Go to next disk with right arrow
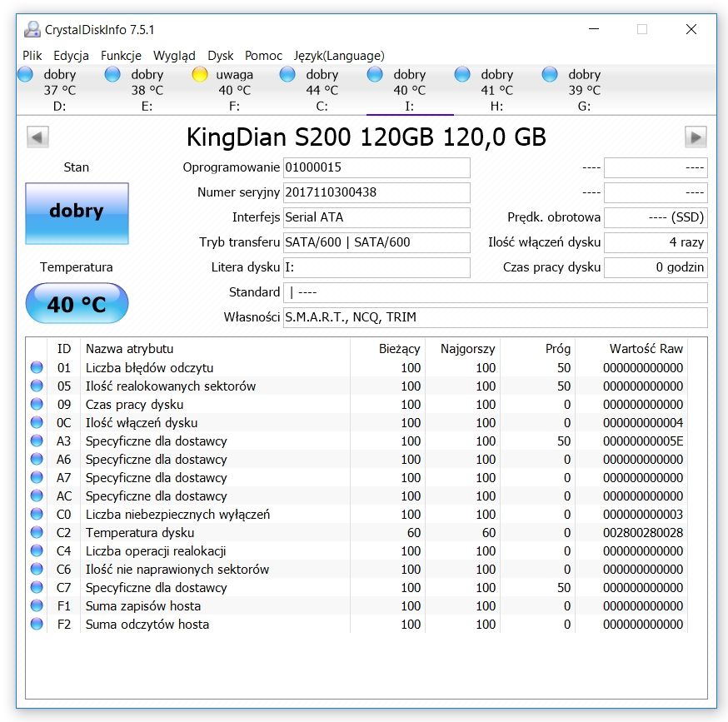Viewport: 728px width, 722px height. click(x=696, y=137)
